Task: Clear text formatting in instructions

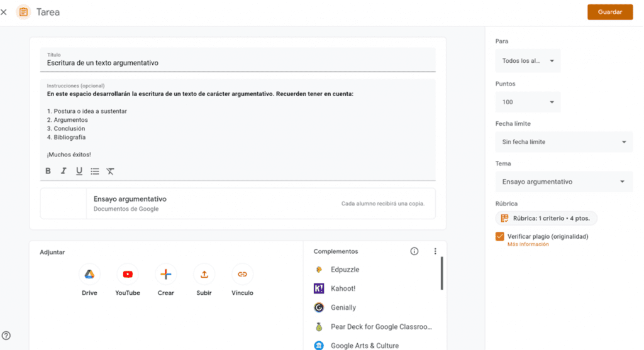Action: [111, 171]
